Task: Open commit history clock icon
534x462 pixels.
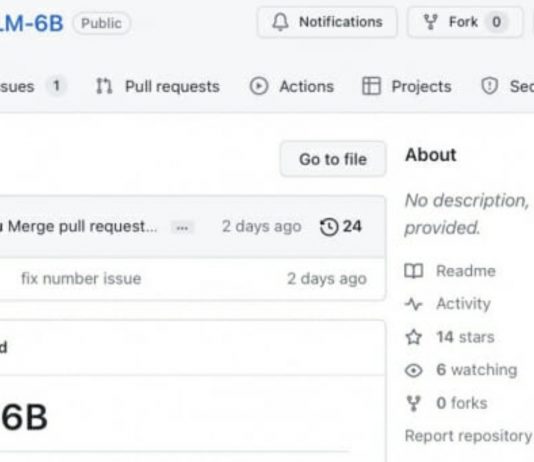Action: click(329, 227)
